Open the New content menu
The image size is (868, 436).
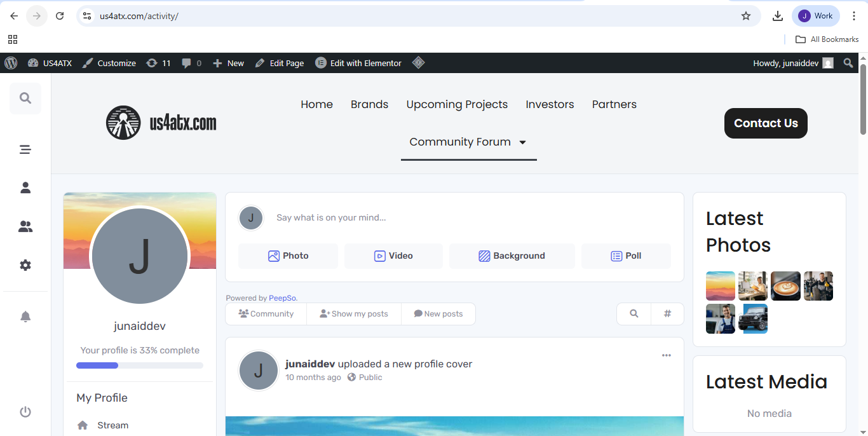point(228,63)
